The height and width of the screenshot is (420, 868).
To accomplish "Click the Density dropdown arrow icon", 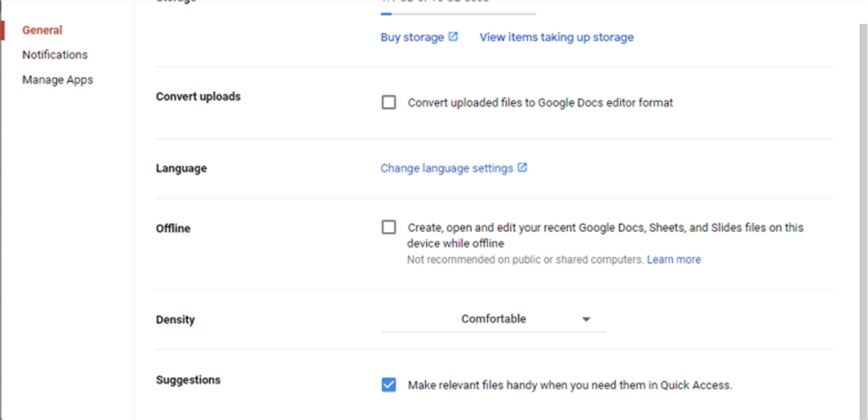I will (585, 320).
